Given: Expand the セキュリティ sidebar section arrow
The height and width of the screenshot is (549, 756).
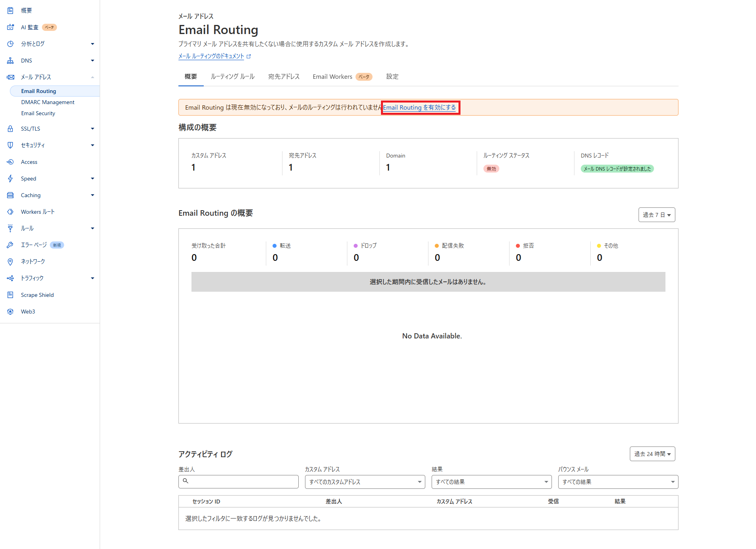Looking at the screenshot, I should (x=93, y=145).
